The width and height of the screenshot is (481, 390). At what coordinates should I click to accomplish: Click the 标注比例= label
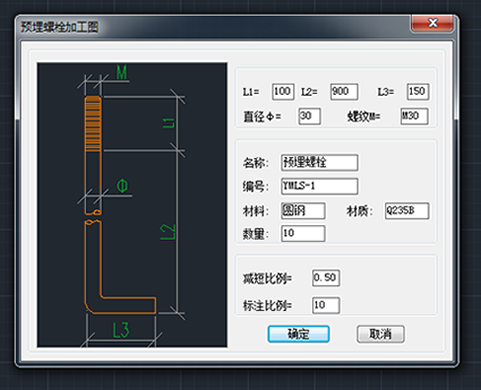[267, 306]
